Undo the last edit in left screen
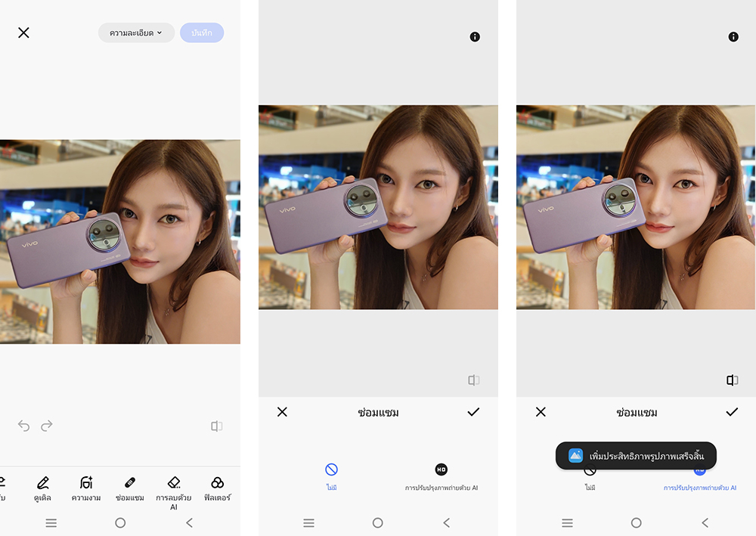 point(23,426)
